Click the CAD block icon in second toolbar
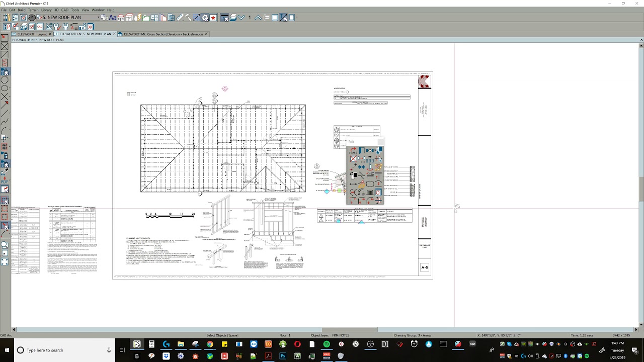This screenshot has width=644, height=362. (40, 27)
